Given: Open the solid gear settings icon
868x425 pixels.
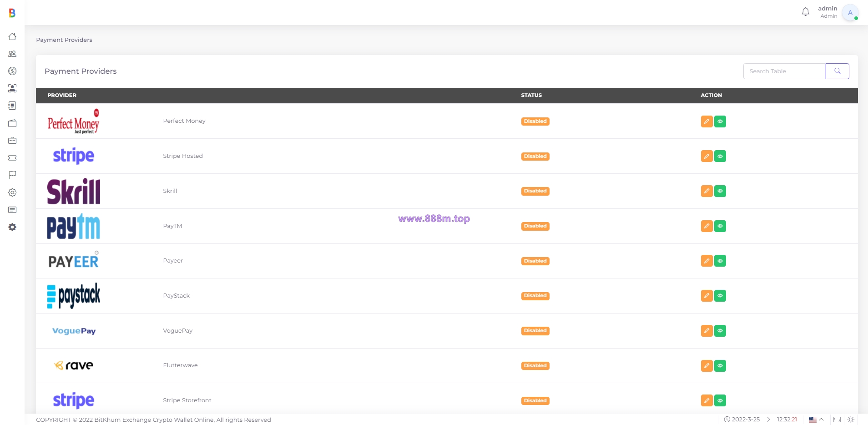Looking at the screenshot, I should click(12, 227).
